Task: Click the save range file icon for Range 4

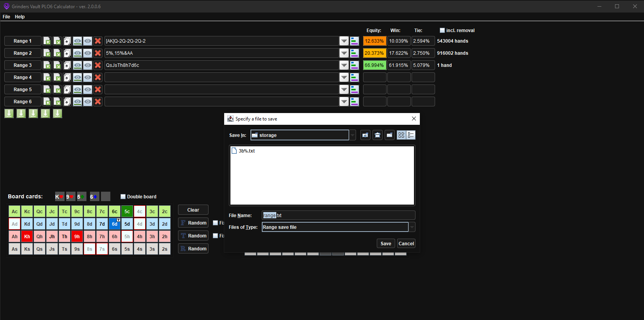Action: tap(57, 77)
